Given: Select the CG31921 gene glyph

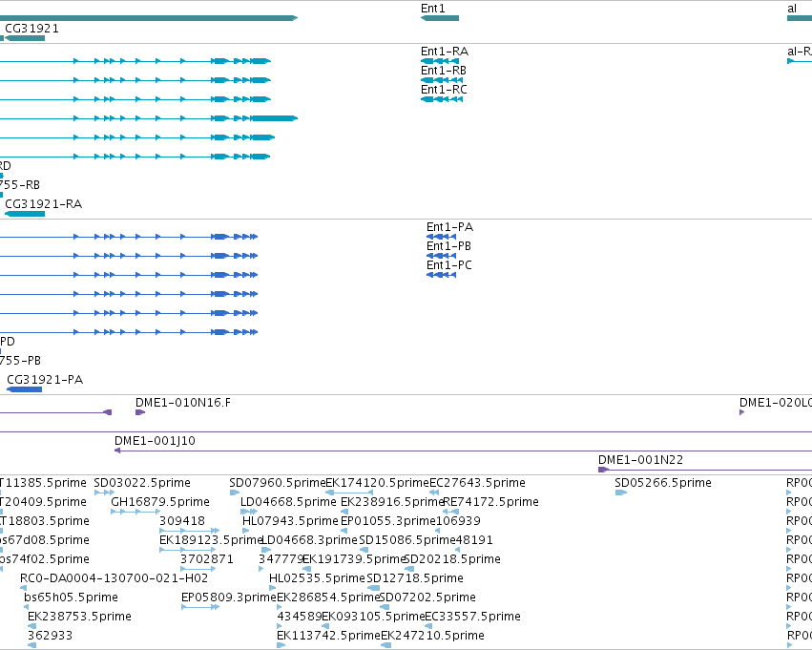Looking at the screenshot, I should [25, 38].
